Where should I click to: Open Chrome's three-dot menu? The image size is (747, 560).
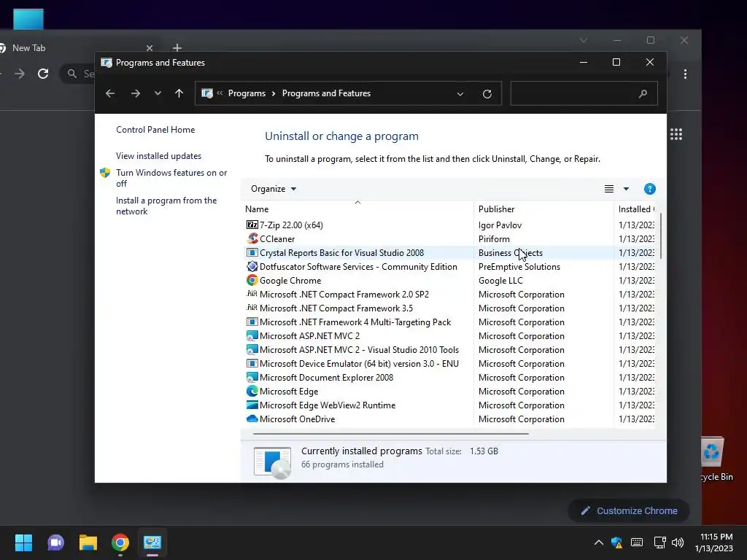click(x=685, y=74)
